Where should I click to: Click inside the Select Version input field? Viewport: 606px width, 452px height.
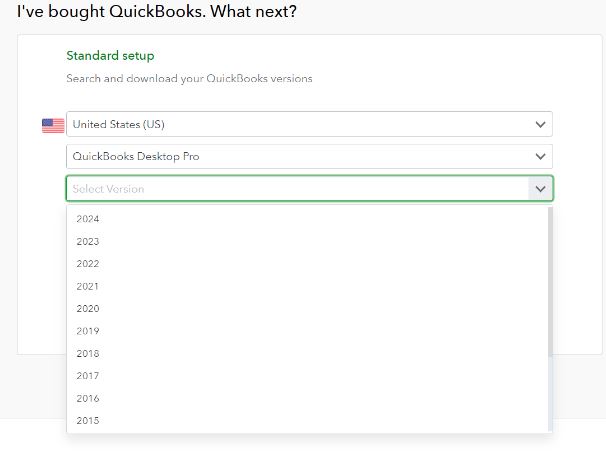(298, 189)
